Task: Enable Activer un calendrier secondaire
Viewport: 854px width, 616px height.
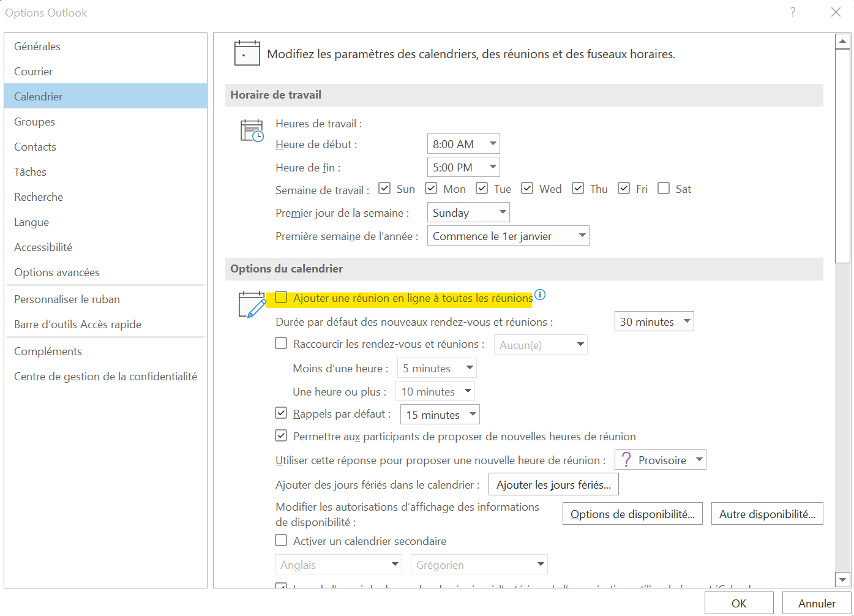Action: (x=281, y=541)
